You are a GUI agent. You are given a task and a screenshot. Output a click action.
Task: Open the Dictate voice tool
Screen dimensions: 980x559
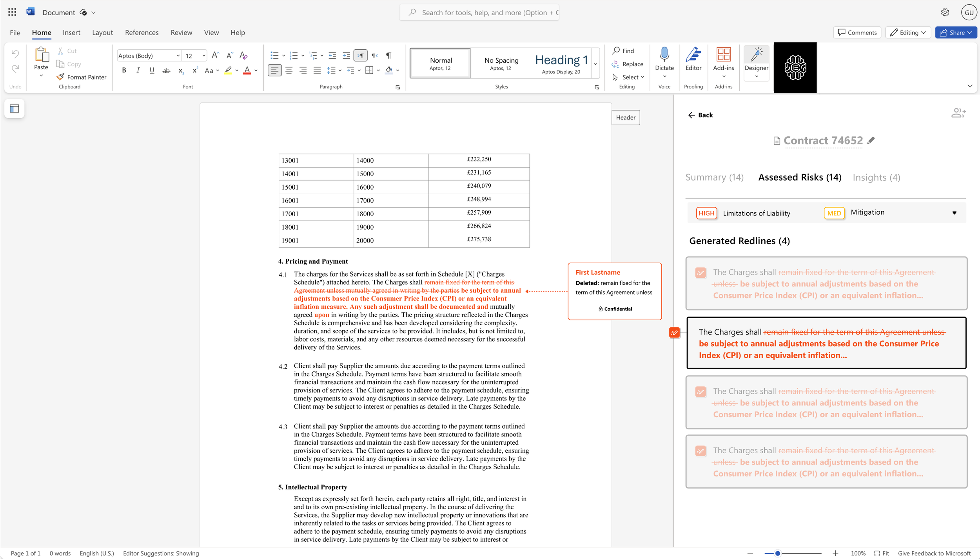664,61
